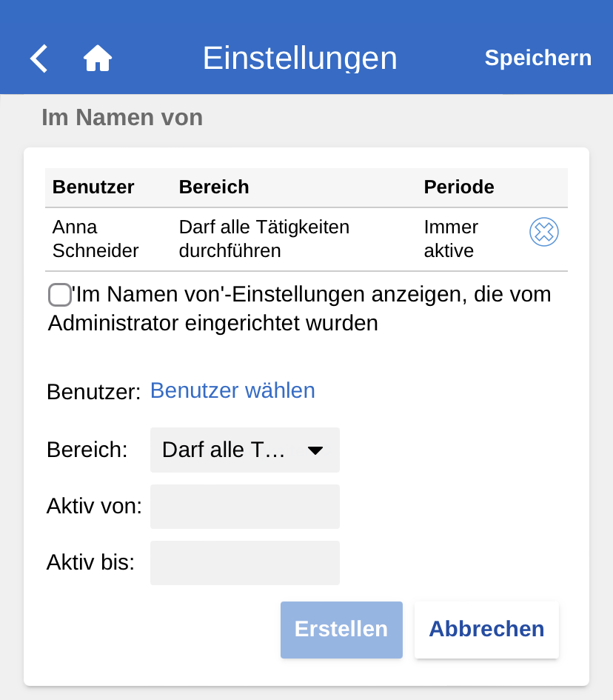Click the Bereich column header
Image resolution: width=613 pixels, height=700 pixels.
[x=214, y=187]
